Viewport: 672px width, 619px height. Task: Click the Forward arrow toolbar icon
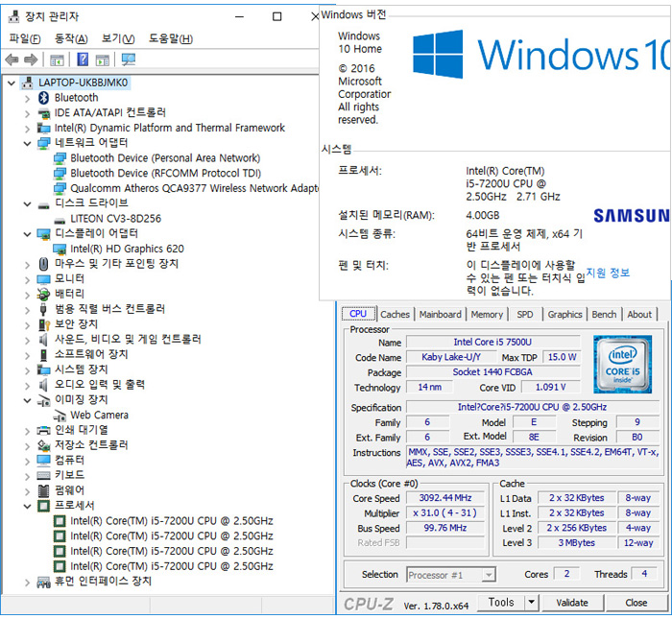tap(32, 60)
